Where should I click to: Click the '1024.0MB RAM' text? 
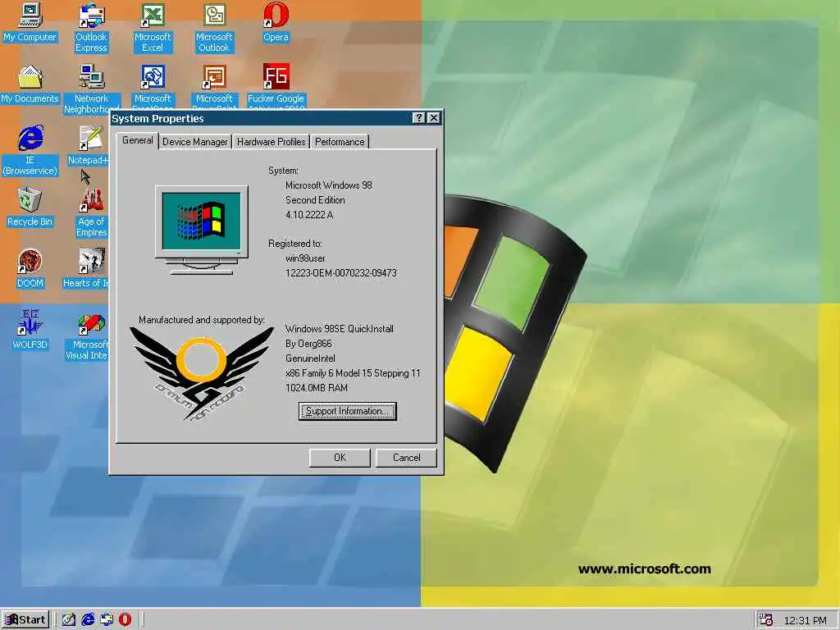tap(316, 388)
